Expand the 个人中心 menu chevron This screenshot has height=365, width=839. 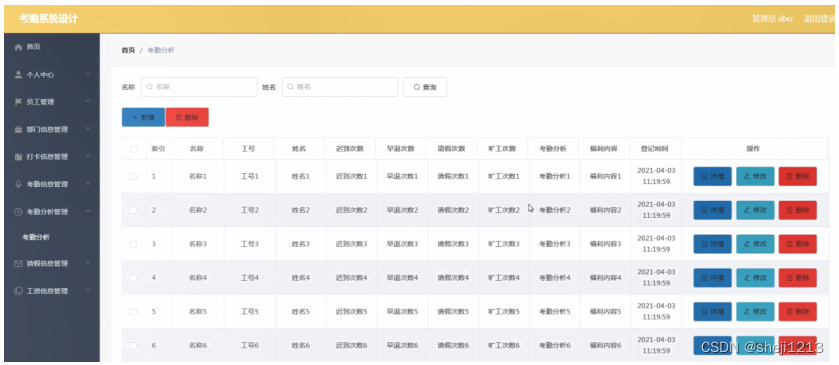[88, 74]
